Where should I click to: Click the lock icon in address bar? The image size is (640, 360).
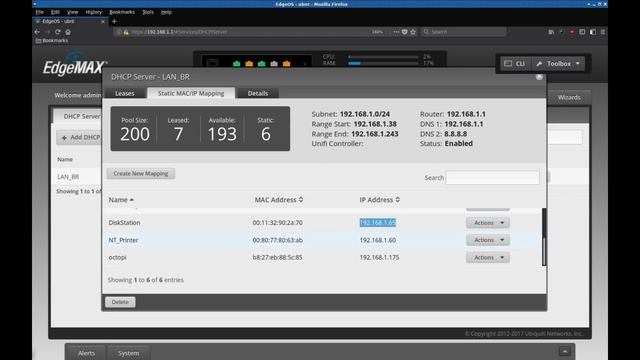(x=126, y=32)
